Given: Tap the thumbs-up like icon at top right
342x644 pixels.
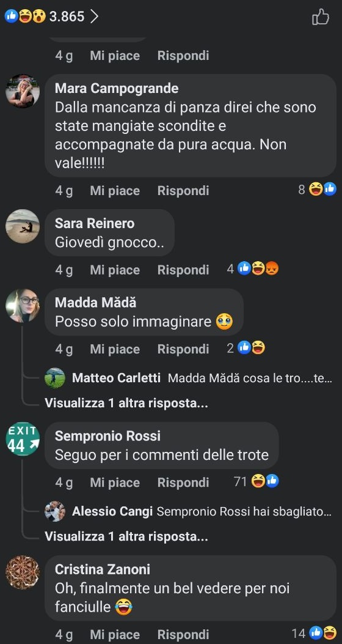Looking at the screenshot, I should click(320, 17).
